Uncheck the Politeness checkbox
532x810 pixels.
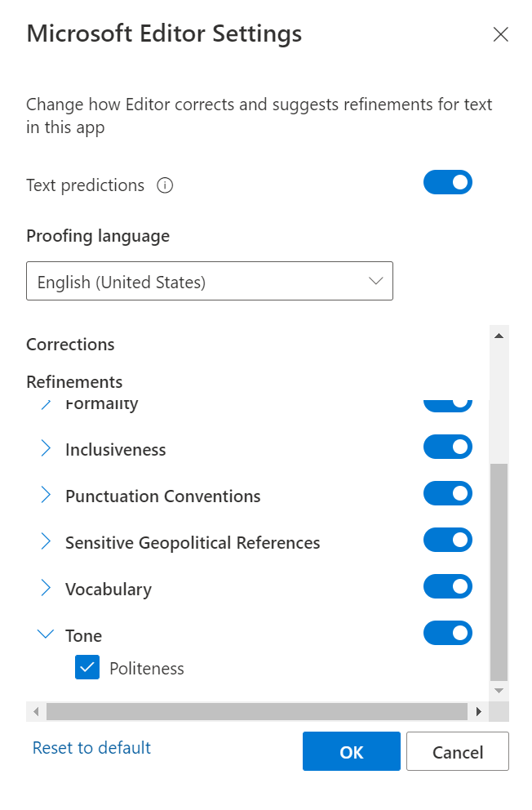click(x=87, y=667)
